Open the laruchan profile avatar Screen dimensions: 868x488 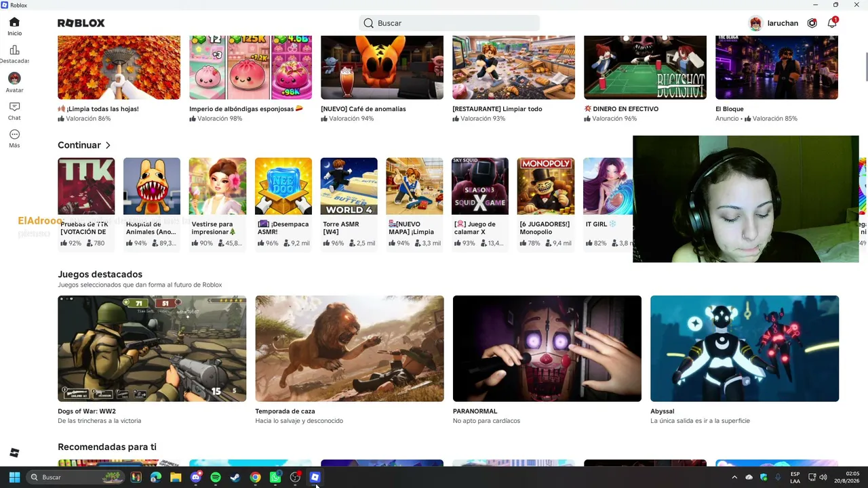coord(755,23)
